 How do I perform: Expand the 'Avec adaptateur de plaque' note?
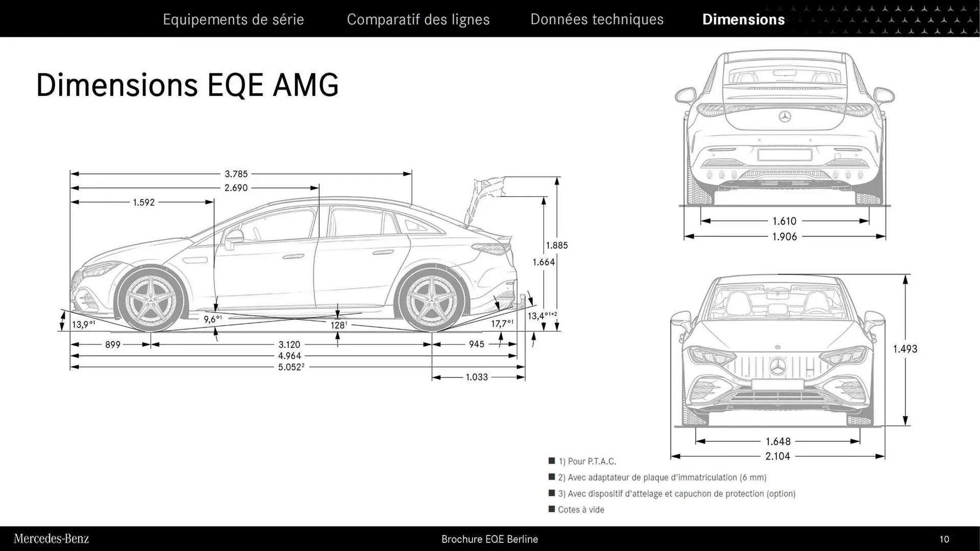coord(552,477)
